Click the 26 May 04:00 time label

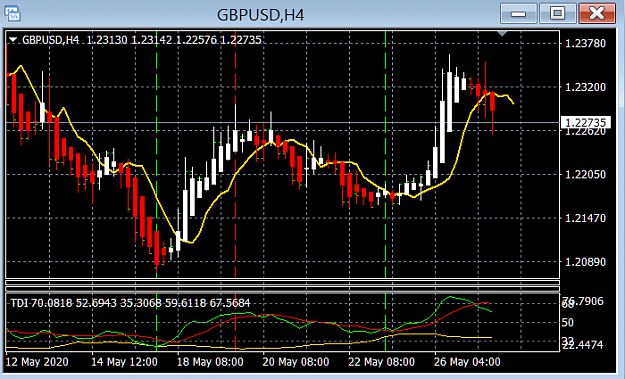467,362
